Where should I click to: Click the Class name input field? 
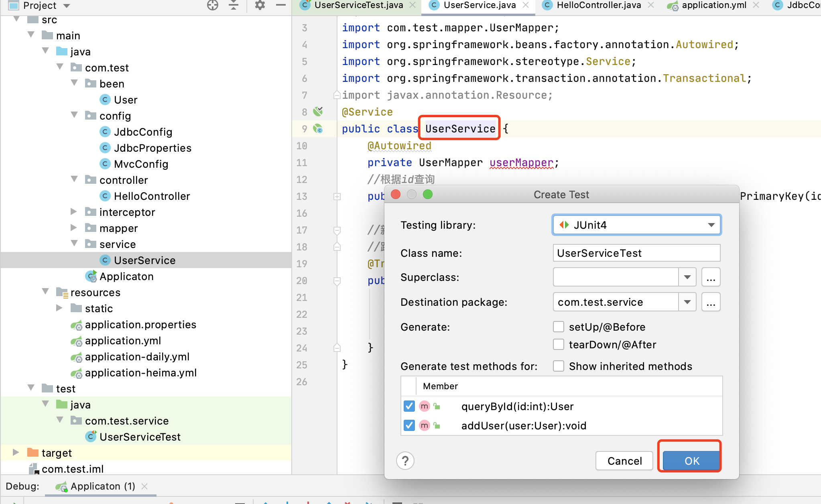(x=636, y=253)
